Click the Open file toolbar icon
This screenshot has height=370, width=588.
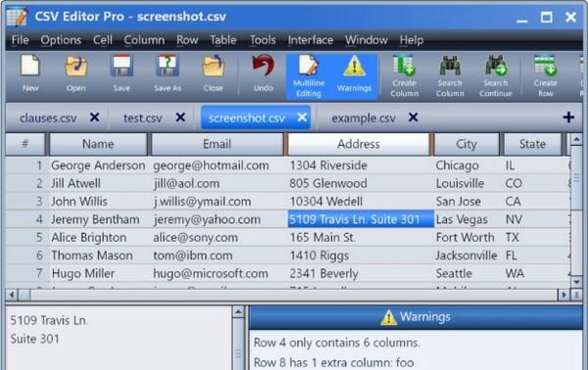(76, 74)
